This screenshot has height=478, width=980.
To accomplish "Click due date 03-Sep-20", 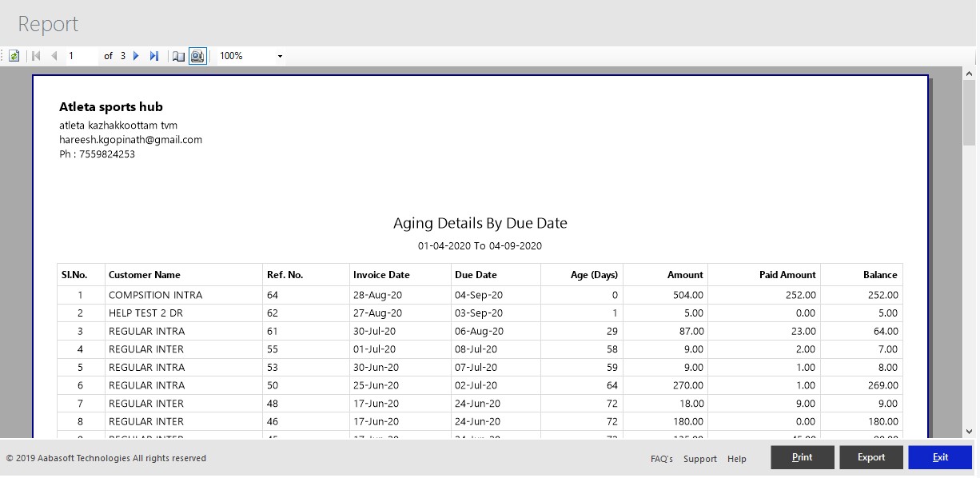I will coord(479,313).
